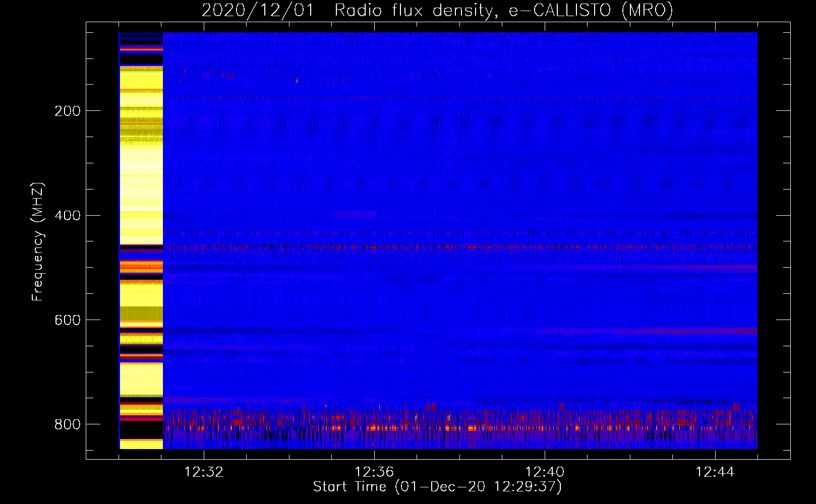Click the yellow calibration band in the spectrogram
This screenshot has height=504, width=816.
(x=141, y=240)
